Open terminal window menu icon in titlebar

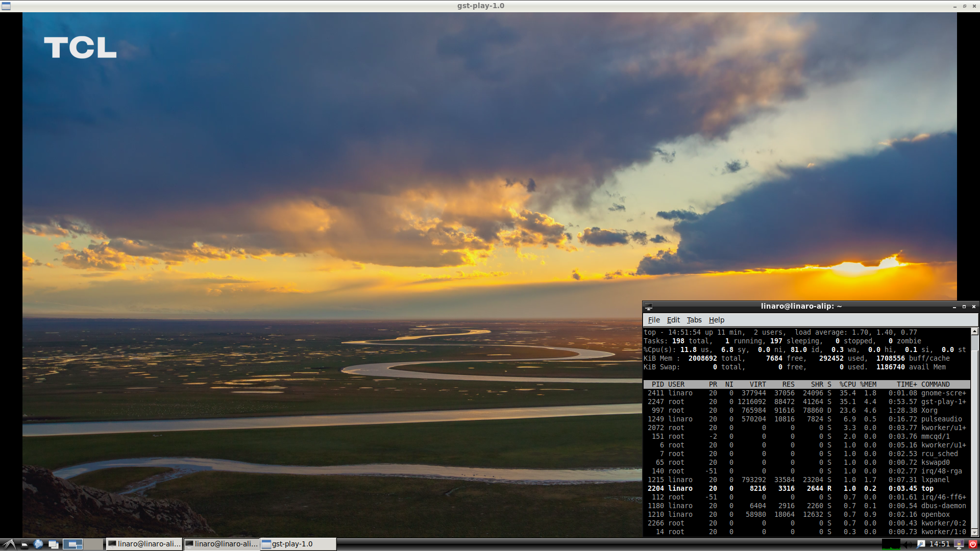[x=648, y=307]
